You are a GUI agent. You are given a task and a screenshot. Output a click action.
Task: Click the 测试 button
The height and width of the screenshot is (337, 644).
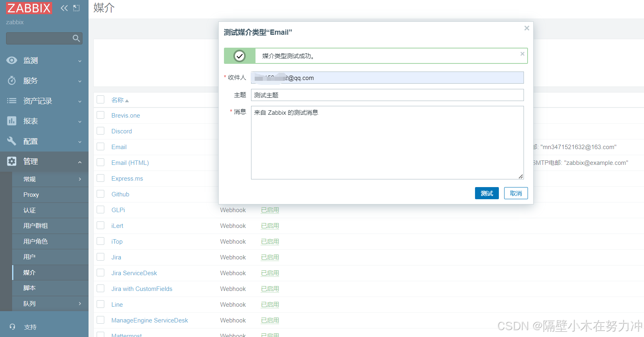pyautogui.click(x=487, y=193)
